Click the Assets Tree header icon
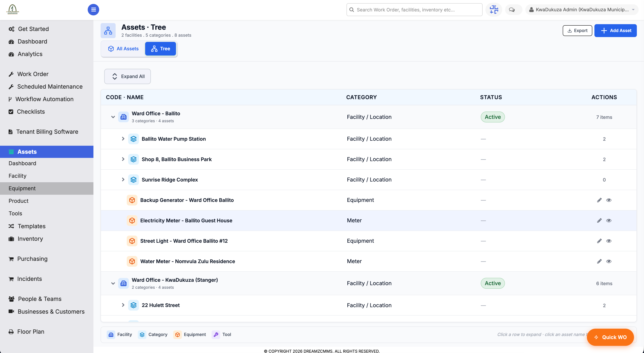The height and width of the screenshot is (353, 644). pos(108,30)
